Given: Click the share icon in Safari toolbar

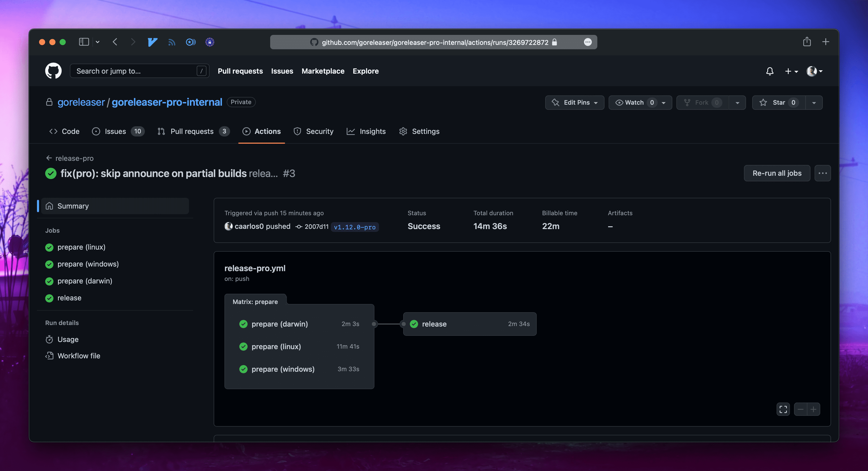Looking at the screenshot, I should (x=807, y=41).
